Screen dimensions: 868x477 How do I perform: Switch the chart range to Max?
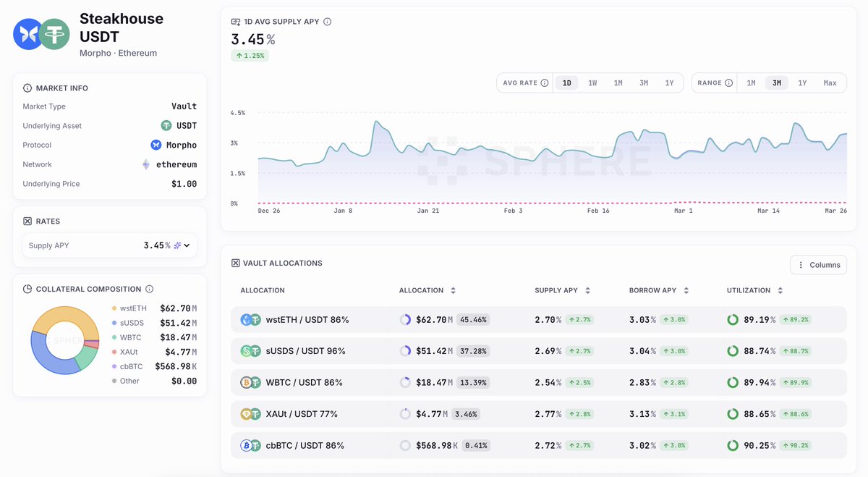tap(830, 83)
